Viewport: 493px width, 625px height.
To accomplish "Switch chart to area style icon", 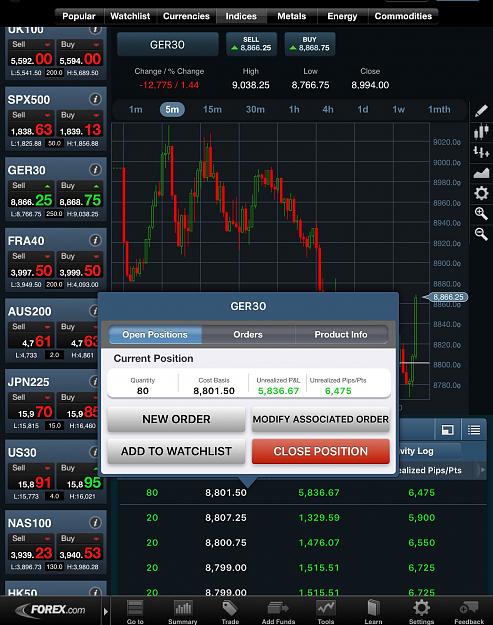I will pyautogui.click(x=481, y=173).
